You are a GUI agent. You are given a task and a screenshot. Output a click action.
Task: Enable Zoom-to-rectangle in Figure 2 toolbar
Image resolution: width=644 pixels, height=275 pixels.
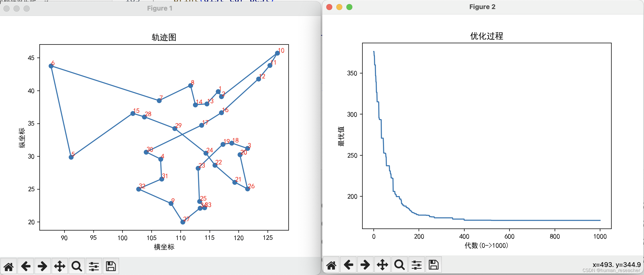pyautogui.click(x=399, y=265)
